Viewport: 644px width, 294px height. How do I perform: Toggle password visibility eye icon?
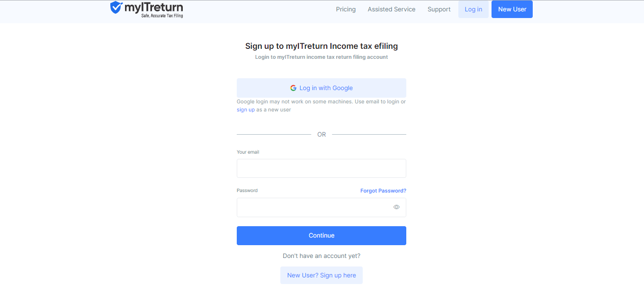(396, 207)
